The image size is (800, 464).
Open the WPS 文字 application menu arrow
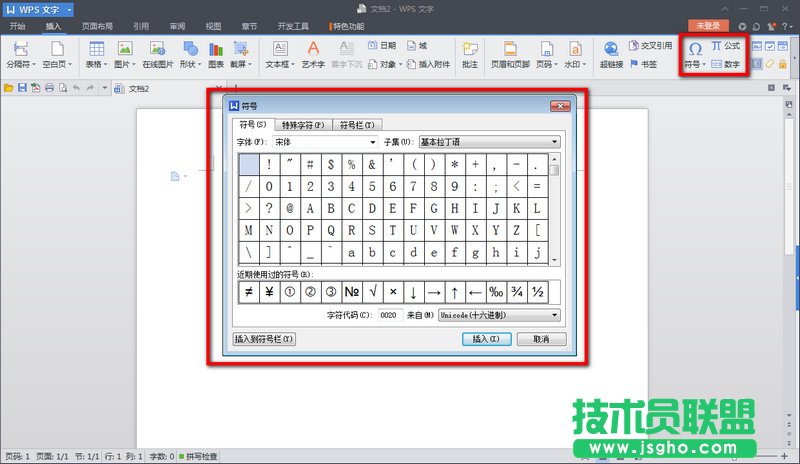click(x=69, y=10)
